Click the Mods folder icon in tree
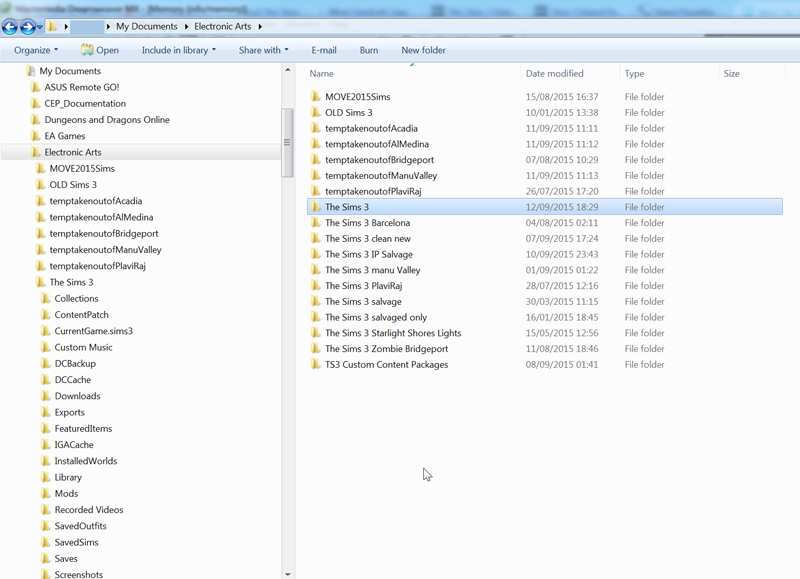Image resolution: width=800 pixels, height=579 pixels. [x=45, y=493]
